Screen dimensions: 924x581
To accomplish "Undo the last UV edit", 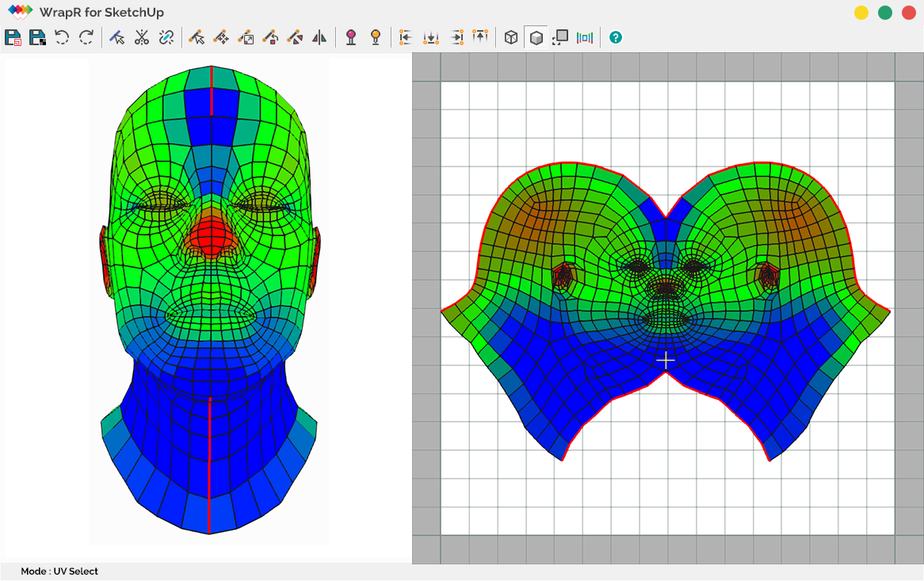I will (x=62, y=37).
